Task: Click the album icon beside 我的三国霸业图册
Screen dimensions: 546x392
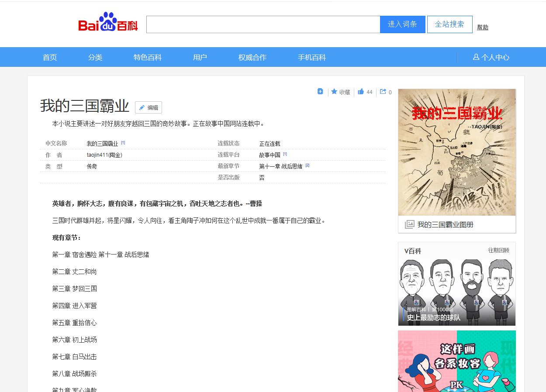Action: click(409, 224)
